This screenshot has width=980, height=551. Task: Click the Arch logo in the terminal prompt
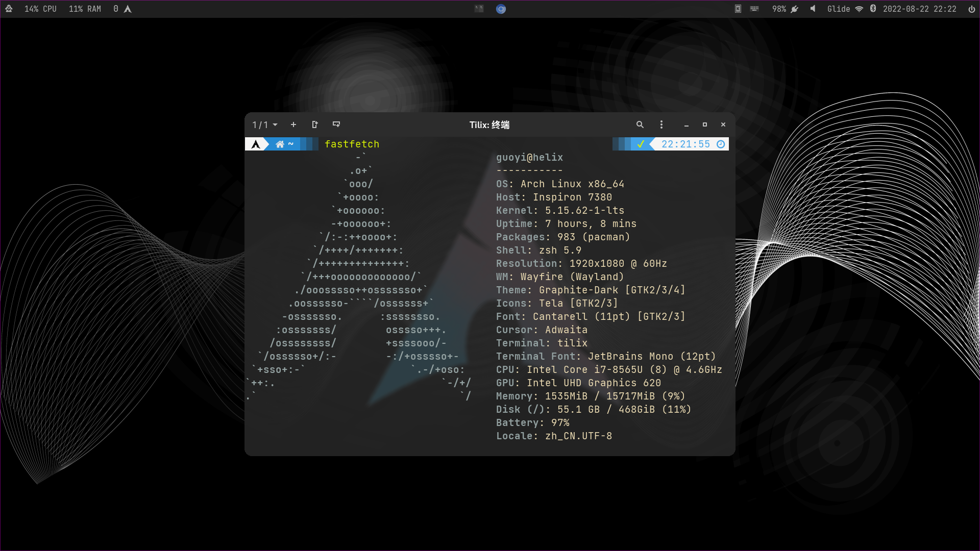click(256, 144)
